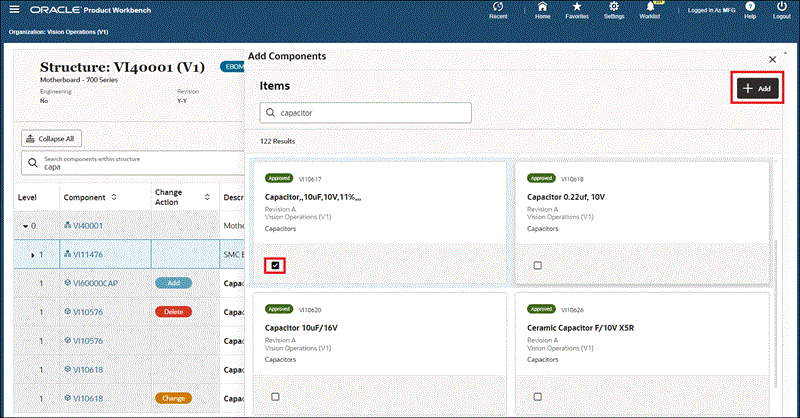Screen dimensions: 800x418
Task: Select the Capacitor,,10uF,10V,11% card title
Action: pyautogui.click(x=313, y=197)
